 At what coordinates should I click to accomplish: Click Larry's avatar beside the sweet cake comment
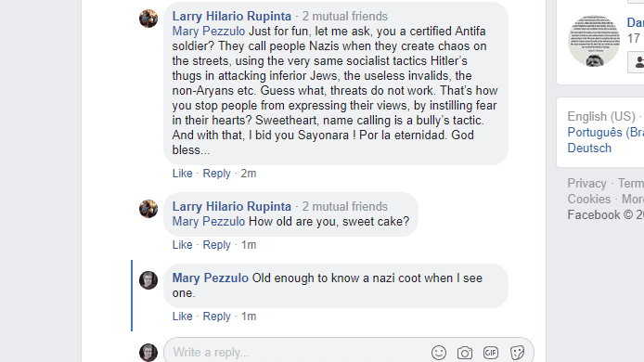click(148, 208)
